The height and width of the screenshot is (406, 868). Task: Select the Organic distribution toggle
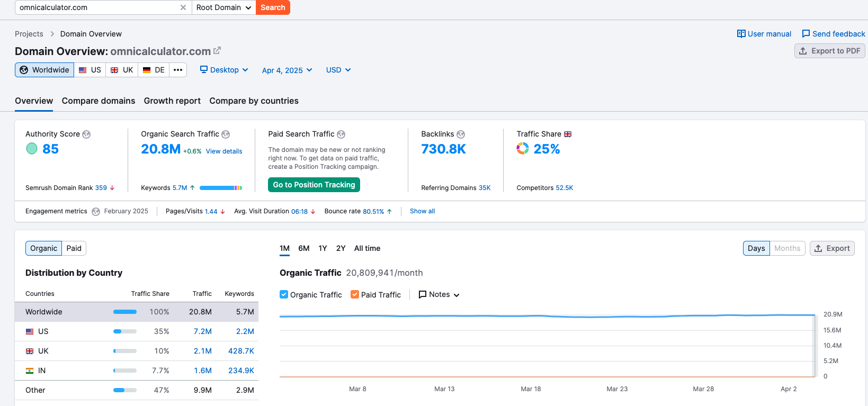point(43,248)
